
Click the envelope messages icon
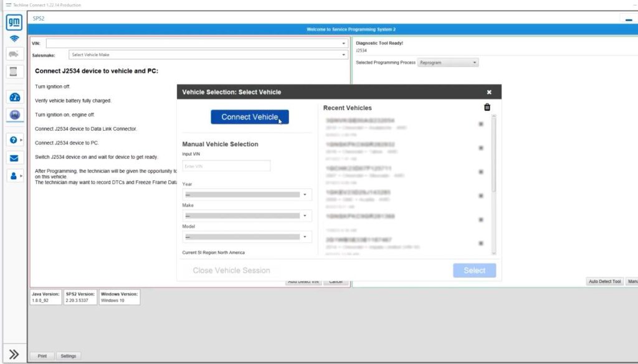coord(13,157)
